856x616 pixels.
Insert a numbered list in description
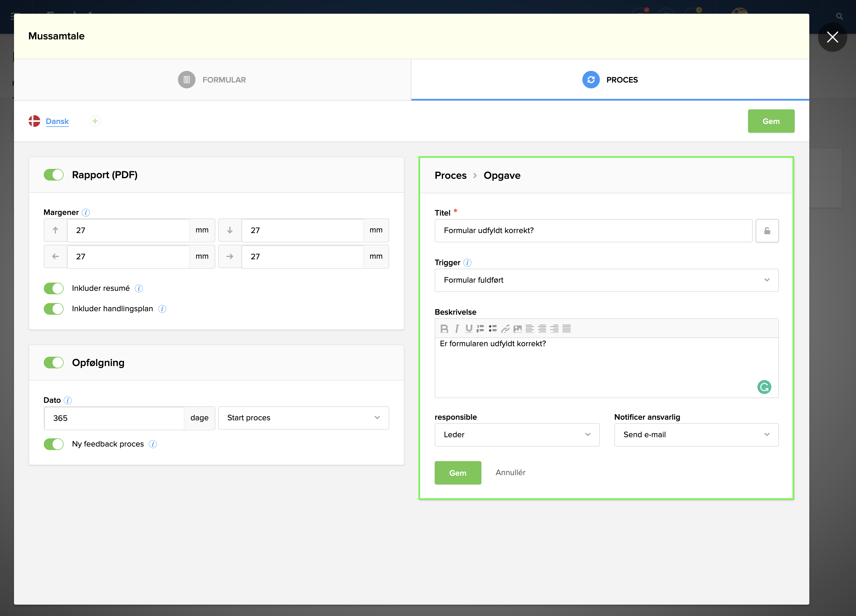click(x=481, y=328)
